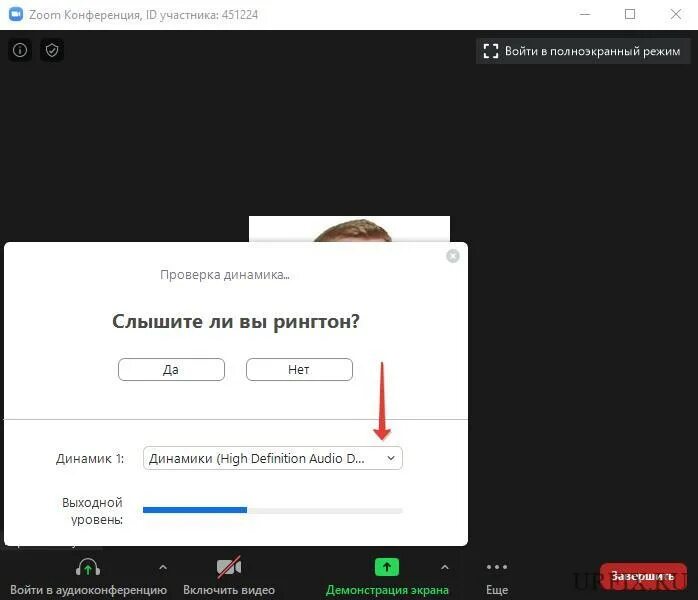
Task: Click the 'Выходной уровень:' label
Action: click(92, 511)
